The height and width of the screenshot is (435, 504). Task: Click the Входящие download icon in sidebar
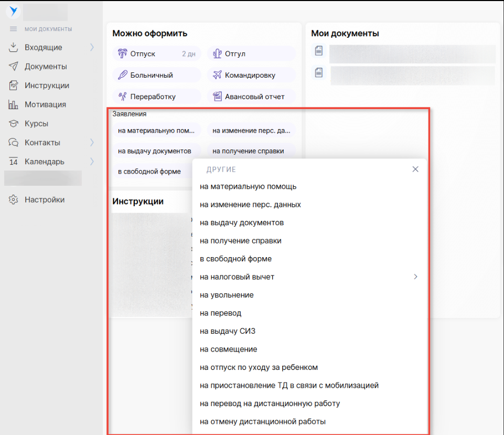(14, 48)
